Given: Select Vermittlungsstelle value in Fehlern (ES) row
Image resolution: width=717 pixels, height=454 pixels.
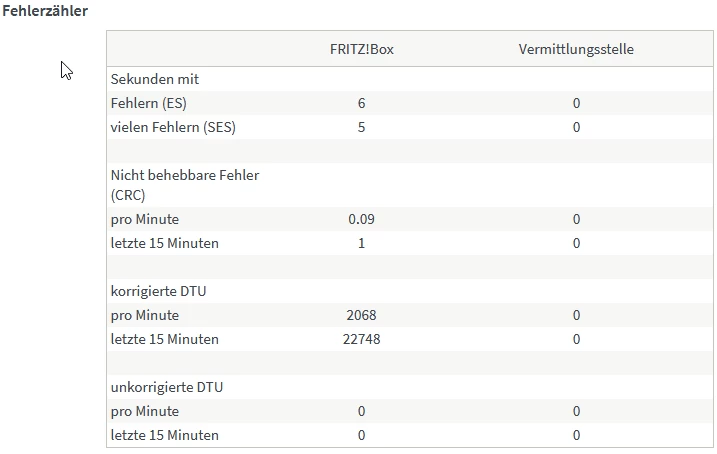Looking at the screenshot, I should (577, 103).
